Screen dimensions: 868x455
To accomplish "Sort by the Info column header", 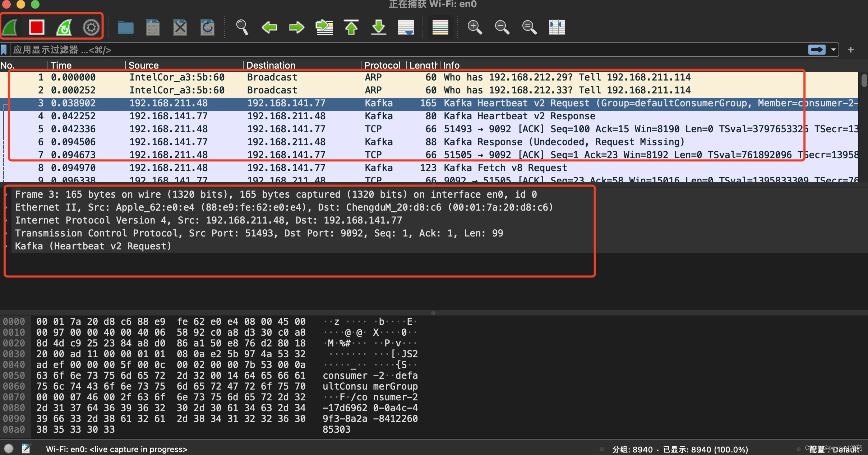I will point(650,65).
